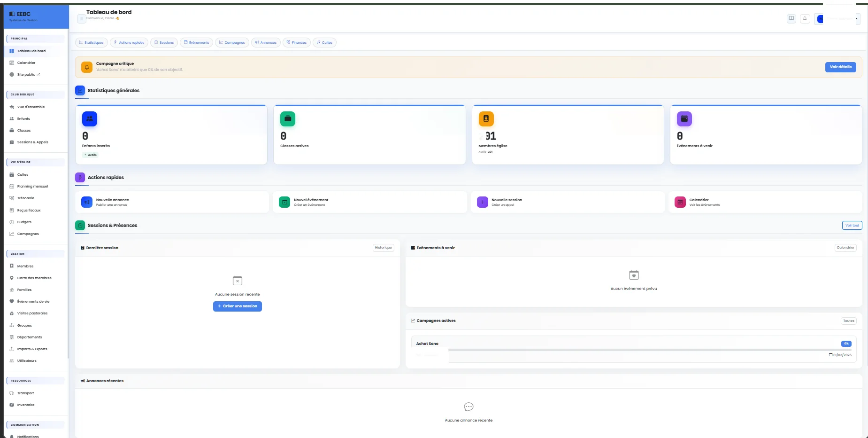Open notifications bell in the header
The image size is (868, 438).
[805, 19]
